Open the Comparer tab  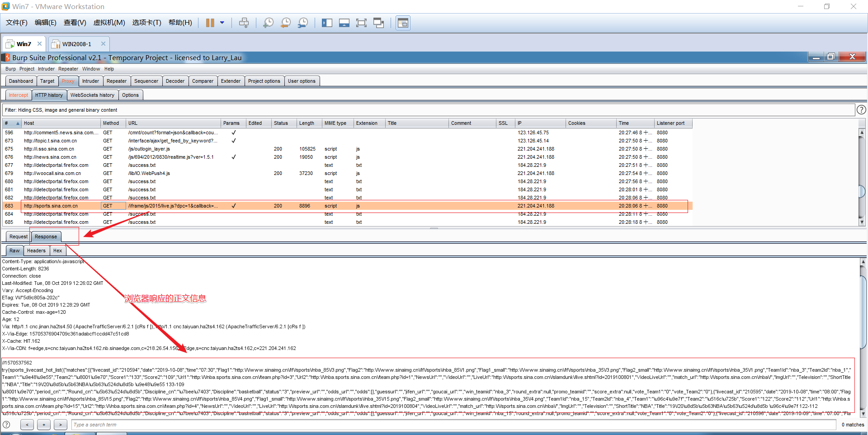click(203, 81)
